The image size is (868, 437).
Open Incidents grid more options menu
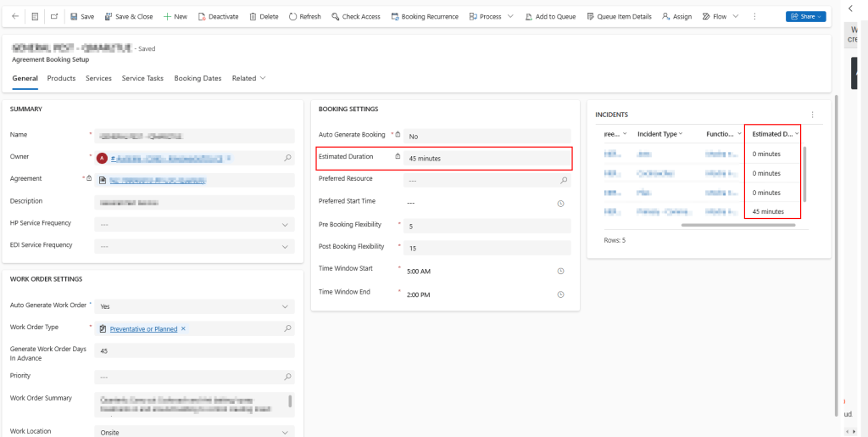(812, 115)
